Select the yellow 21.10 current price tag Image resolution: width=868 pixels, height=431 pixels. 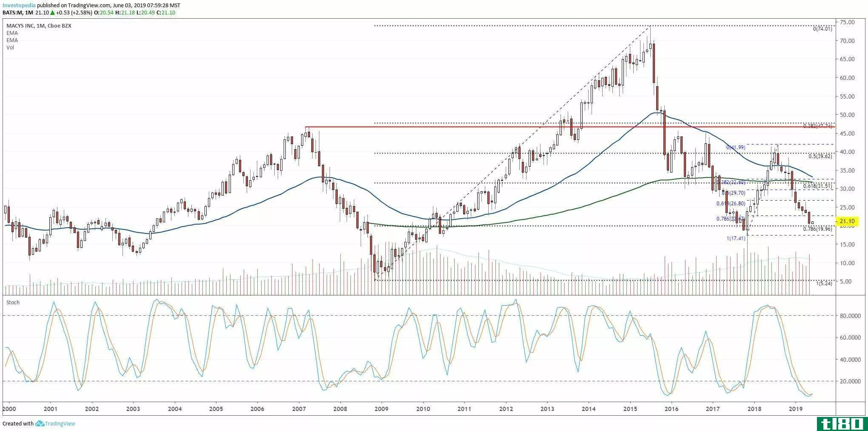pyautogui.click(x=847, y=221)
